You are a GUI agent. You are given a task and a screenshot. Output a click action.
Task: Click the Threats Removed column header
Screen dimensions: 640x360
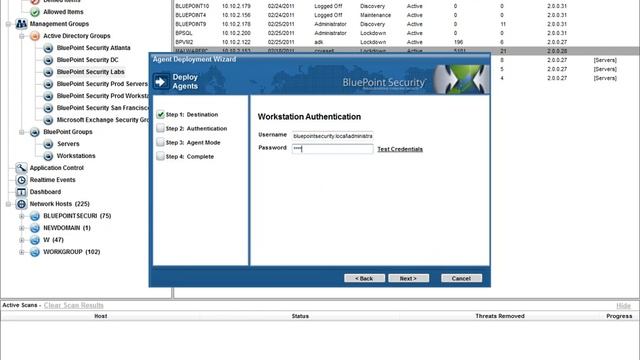(x=500, y=316)
